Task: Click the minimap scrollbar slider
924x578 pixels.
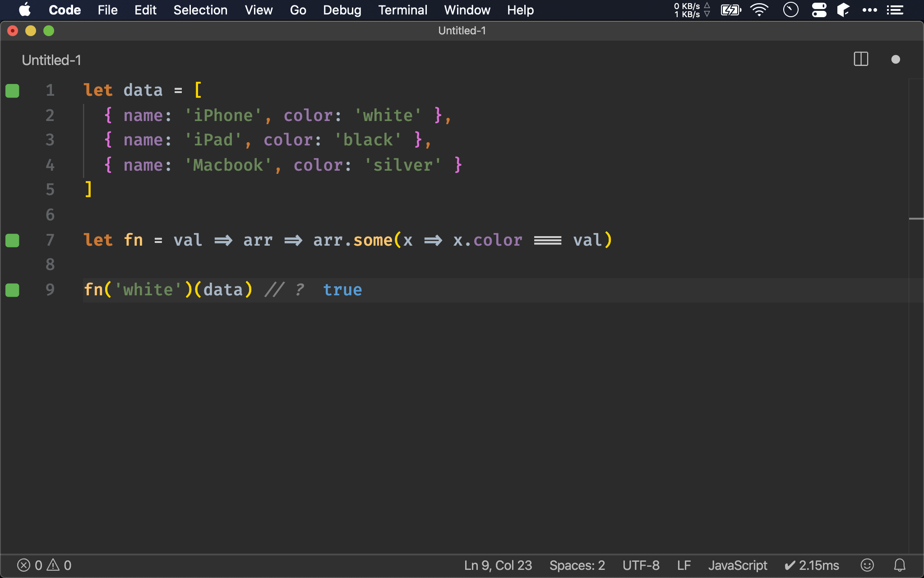Action: 916,219
